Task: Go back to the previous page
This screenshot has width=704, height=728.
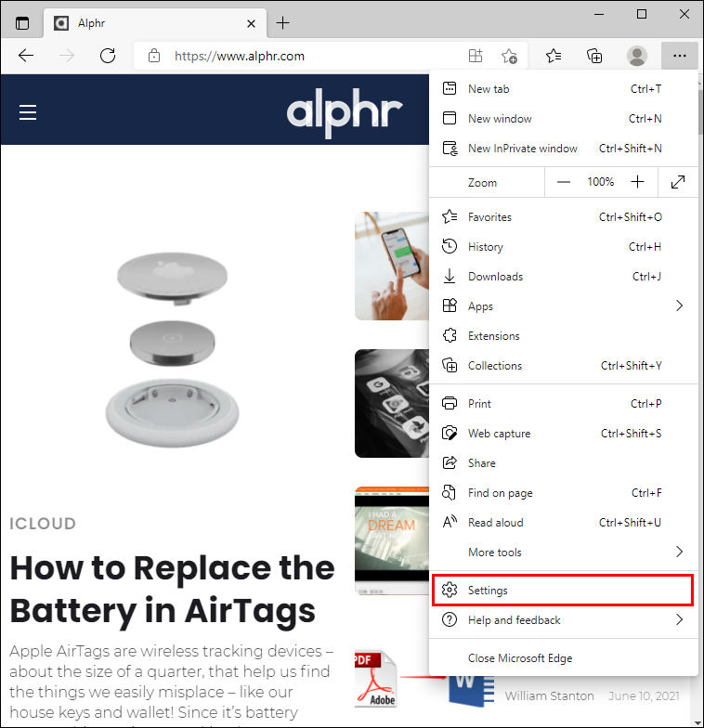Action: (26, 56)
